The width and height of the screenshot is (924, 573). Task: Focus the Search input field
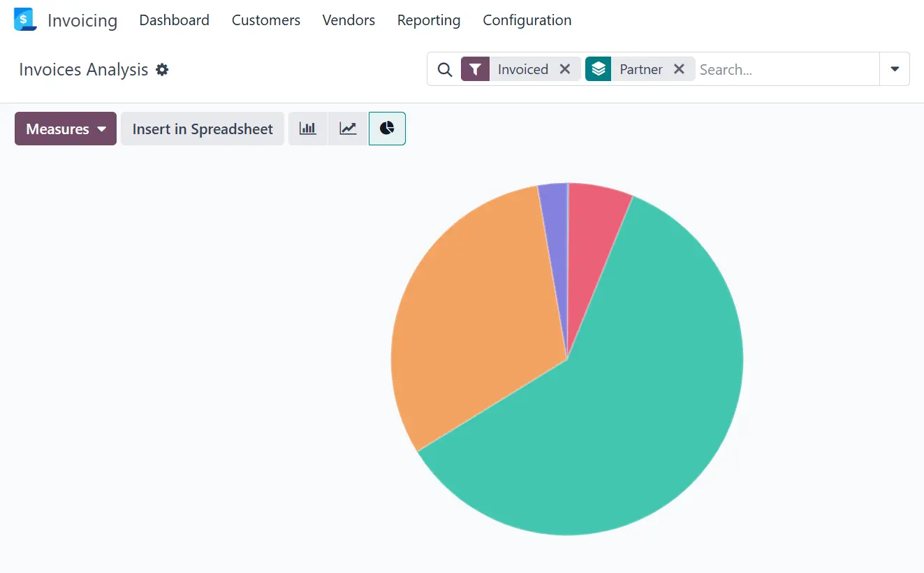(x=786, y=69)
